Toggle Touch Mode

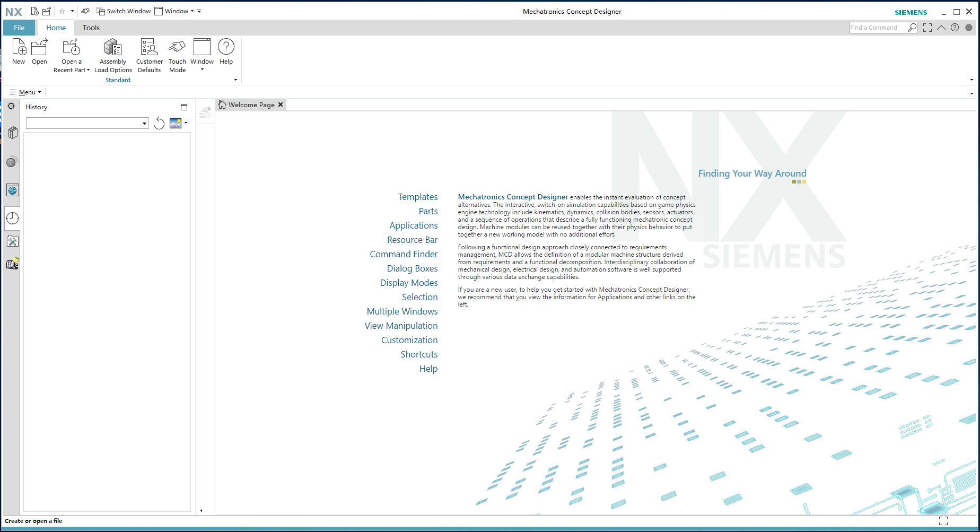tap(177, 55)
